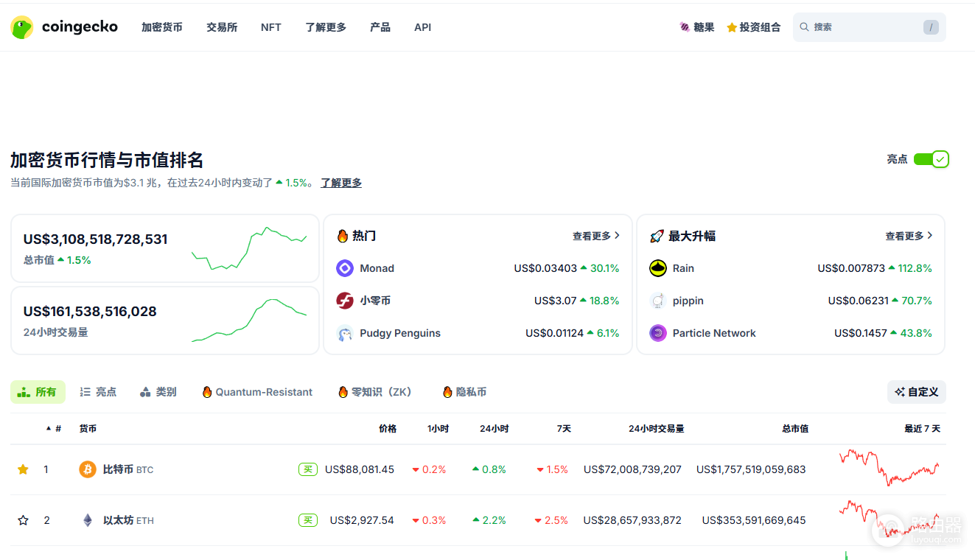This screenshot has width=975, height=560.
Task: Open the NFT nav menu
Action: [270, 27]
